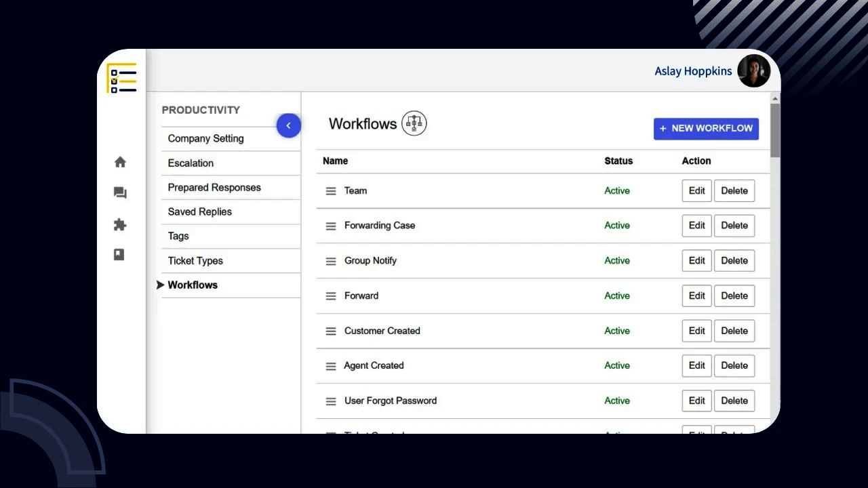Image resolution: width=868 pixels, height=488 pixels.
Task: Create a new workflow with New Workflow button
Action: tap(706, 129)
